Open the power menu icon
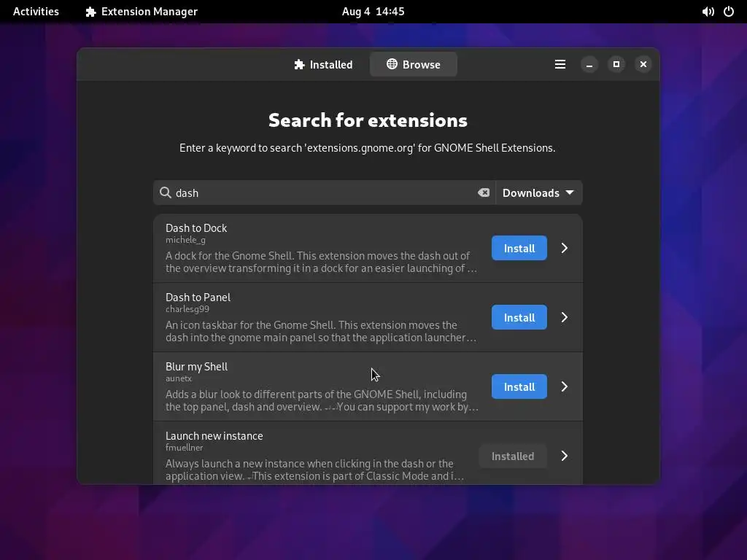This screenshot has width=747, height=560. tap(729, 12)
